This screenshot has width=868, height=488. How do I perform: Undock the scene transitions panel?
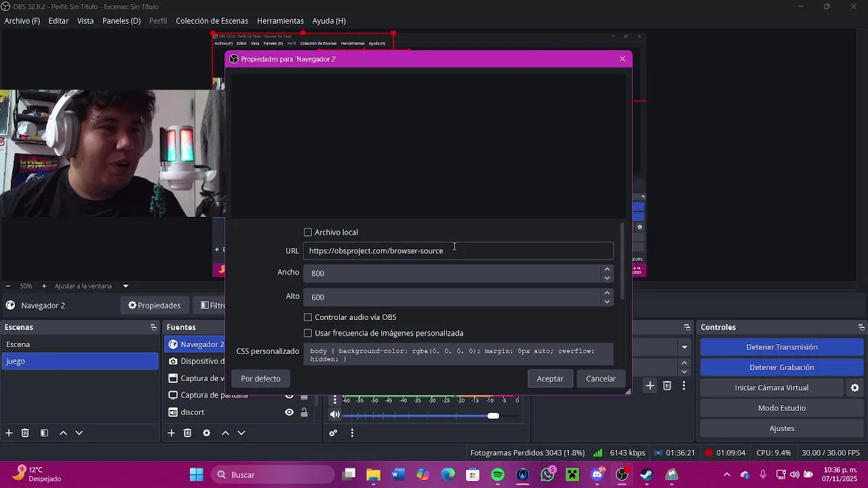(x=687, y=327)
